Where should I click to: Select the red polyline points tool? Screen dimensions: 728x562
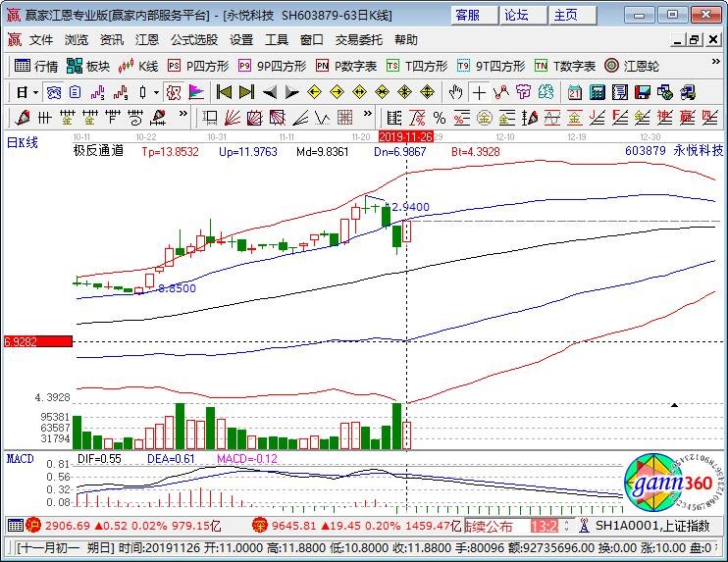[x=501, y=93]
